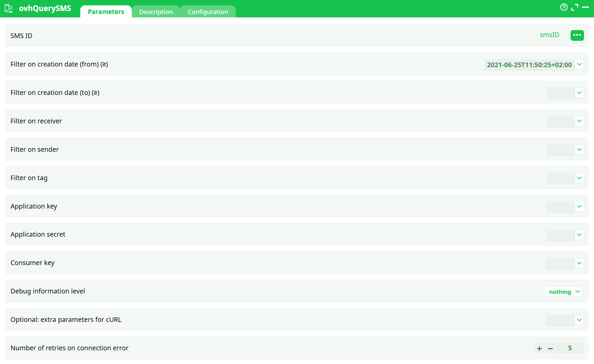
Task: Expand the block to fullscreen view
Action: pos(575,7)
